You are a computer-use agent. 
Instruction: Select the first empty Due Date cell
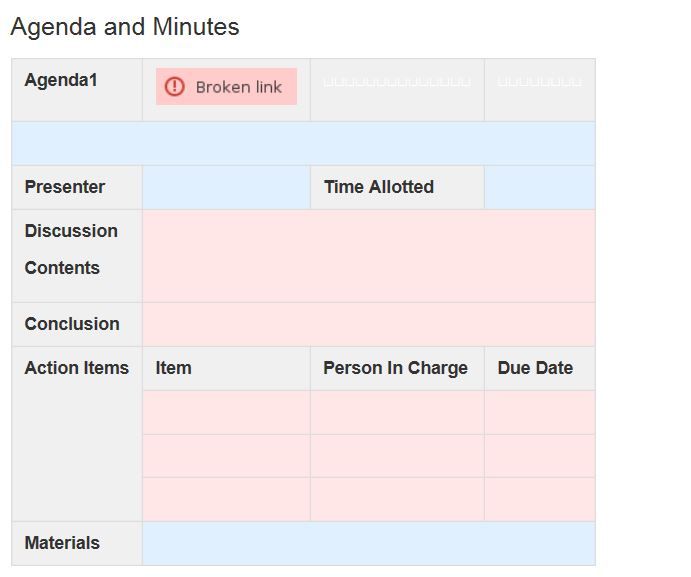(539, 412)
